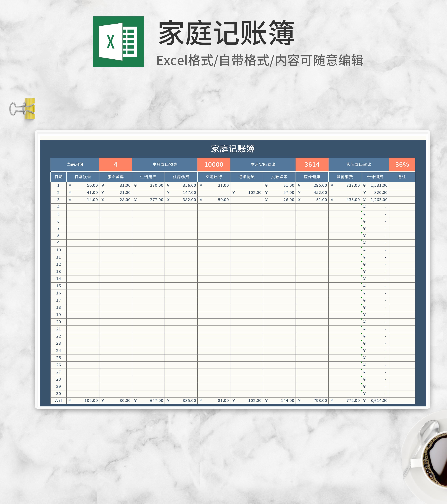Image resolution: width=447 pixels, height=504 pixels.
Task: Select the orange current month value 4
Action: pyautogui.click(x=115, y=165)
